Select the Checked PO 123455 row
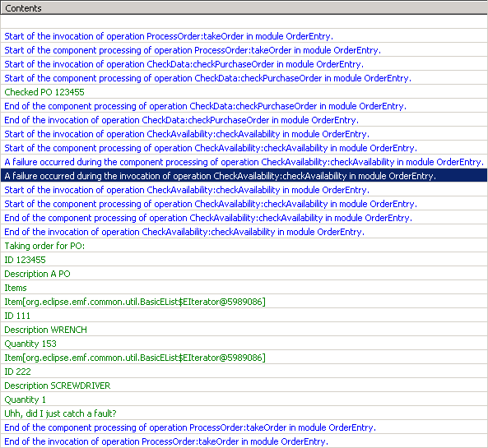The image size is (488, 448). pyautogui.click(x=244, y=92)
